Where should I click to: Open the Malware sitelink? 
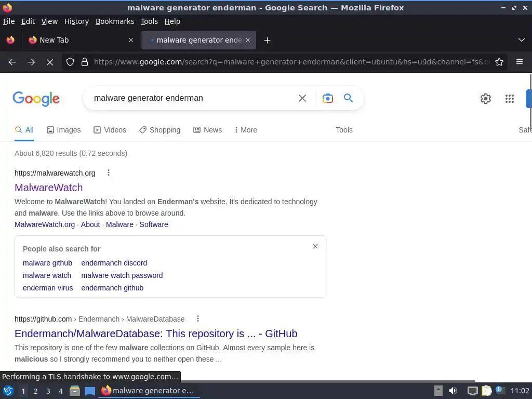tap(120, 224)
